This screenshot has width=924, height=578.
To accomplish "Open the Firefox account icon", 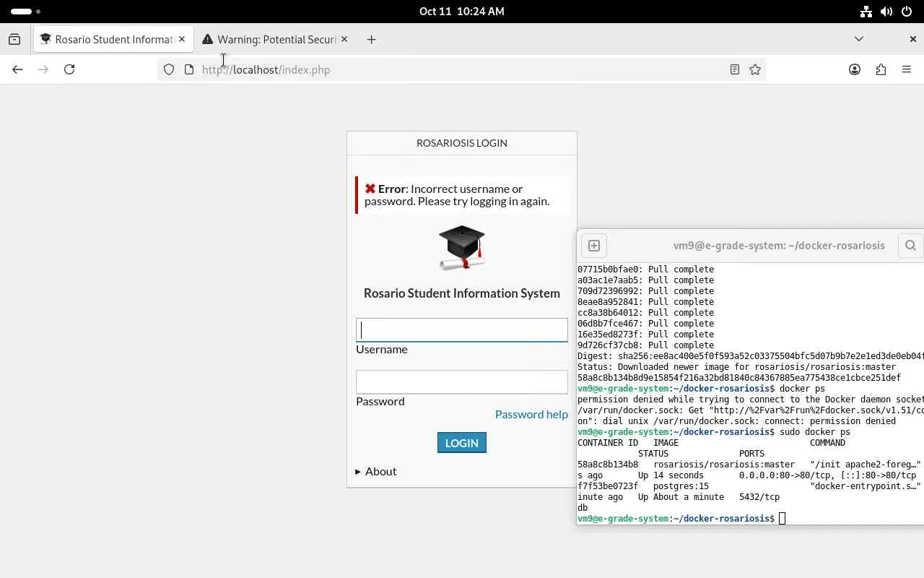I will pyautogui.click(x=855, y=69).
